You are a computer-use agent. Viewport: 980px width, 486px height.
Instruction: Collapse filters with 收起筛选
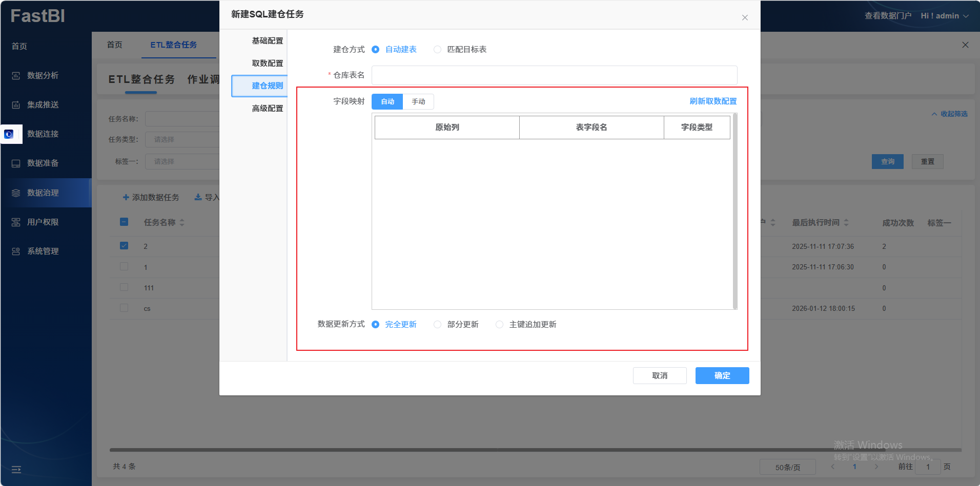[x=949, y=114]
